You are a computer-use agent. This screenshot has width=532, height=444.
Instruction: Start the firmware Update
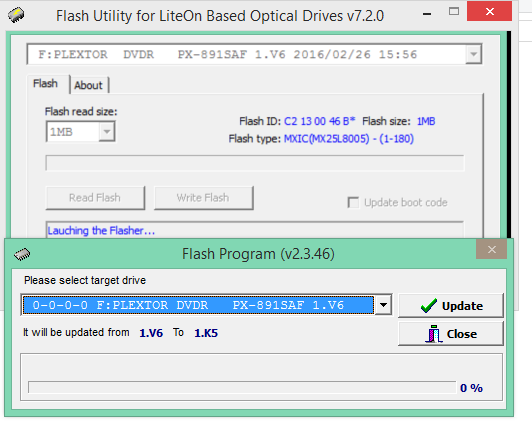coord(451,306)
